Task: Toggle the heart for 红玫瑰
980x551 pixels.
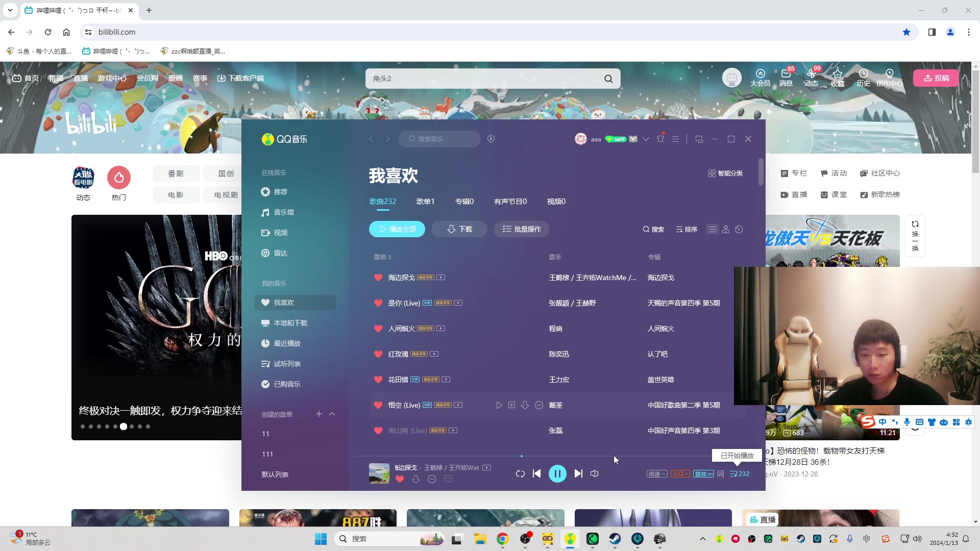Action: (x=378, y=354)
